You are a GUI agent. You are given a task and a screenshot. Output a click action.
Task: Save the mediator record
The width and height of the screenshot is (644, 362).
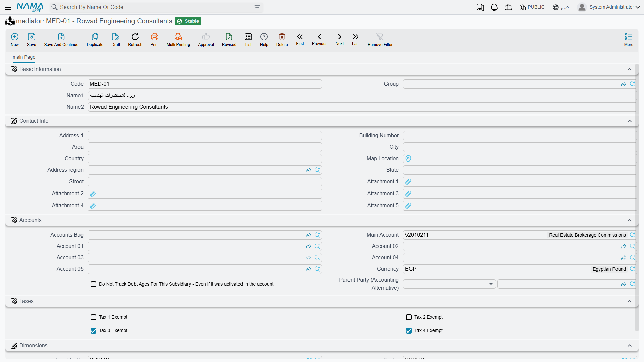[32, 40]
